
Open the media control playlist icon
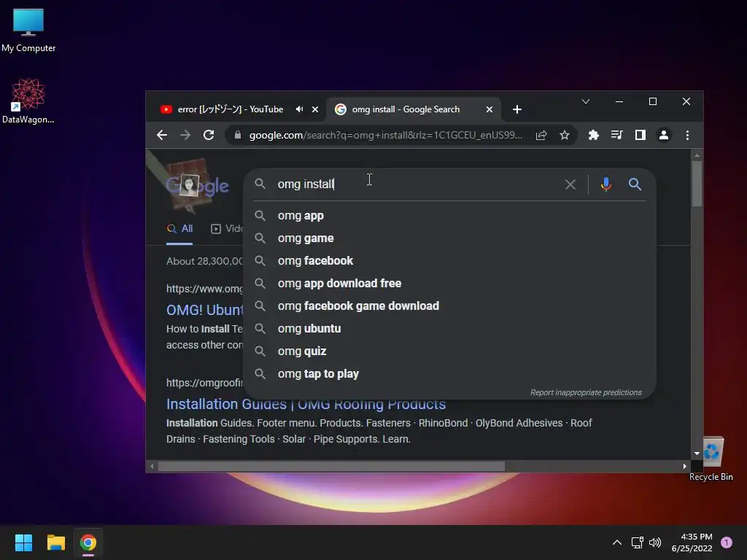click(617, 135)
